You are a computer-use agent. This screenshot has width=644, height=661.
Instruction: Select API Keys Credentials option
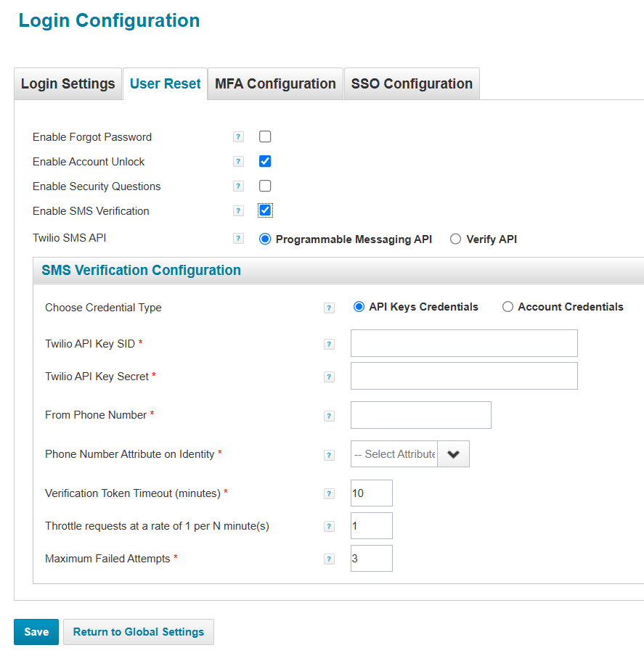pos(359,306)
